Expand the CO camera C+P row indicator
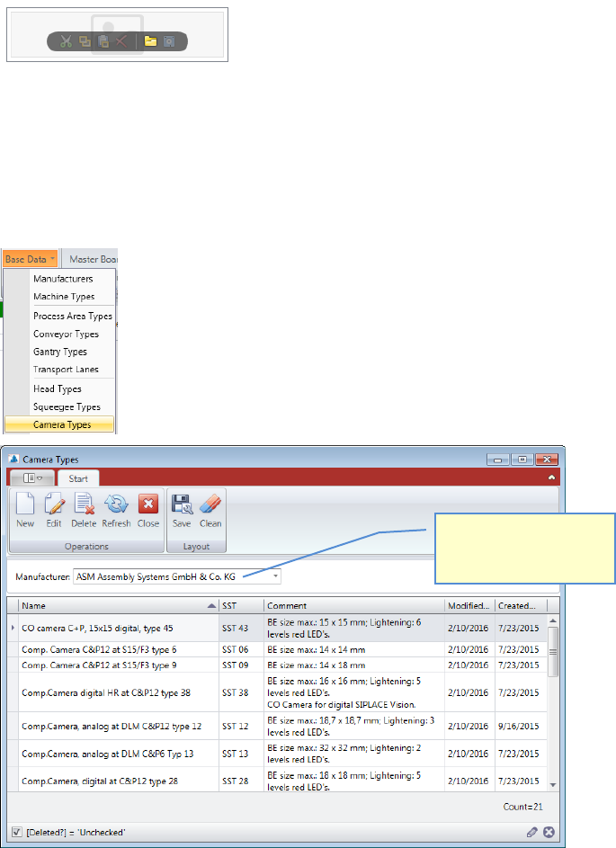The width and height of the screenshot is (616, 848). point(13,628)
